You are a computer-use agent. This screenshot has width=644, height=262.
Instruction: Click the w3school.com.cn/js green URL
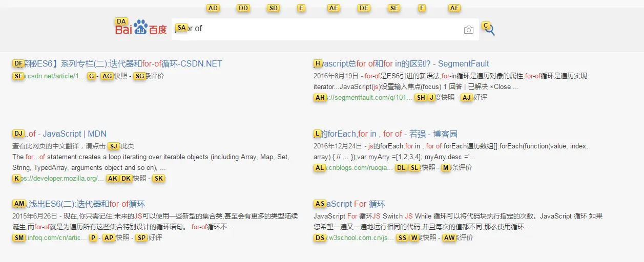(354, 238)
